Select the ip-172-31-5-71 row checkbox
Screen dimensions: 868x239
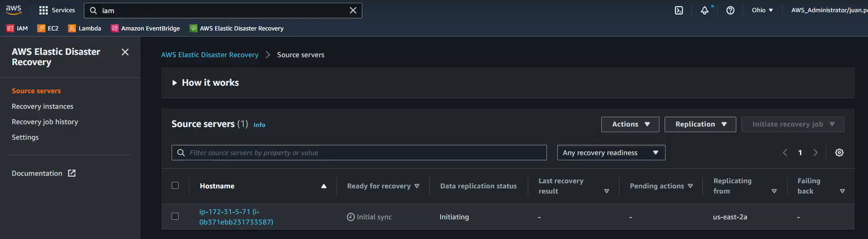pyautogui.click(x=175, y=217)
